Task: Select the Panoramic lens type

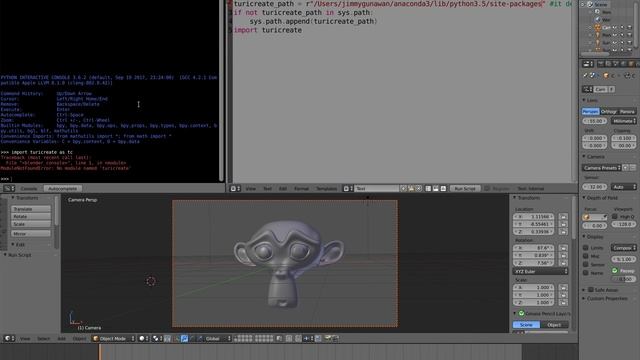Action: pos(627,111)
